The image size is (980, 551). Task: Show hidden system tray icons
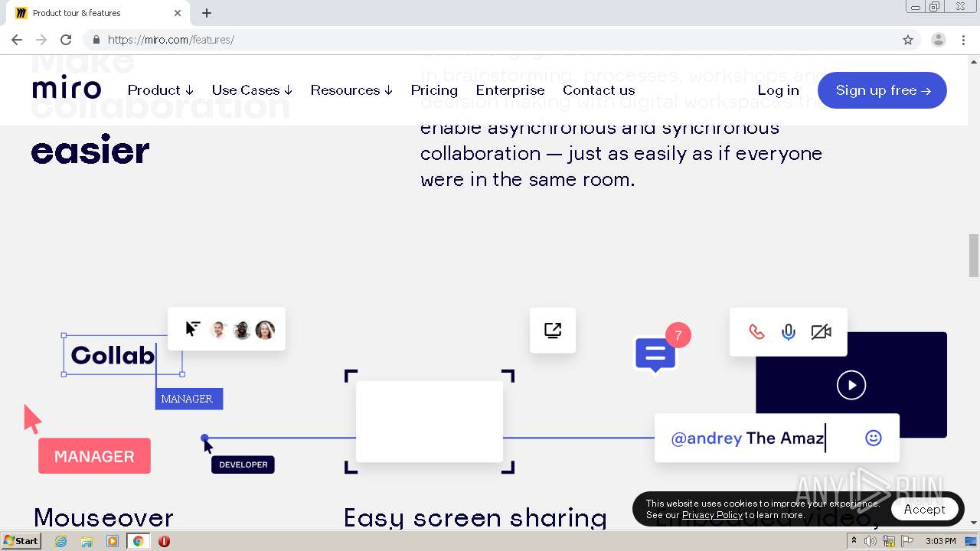click(x=854, y=541)
